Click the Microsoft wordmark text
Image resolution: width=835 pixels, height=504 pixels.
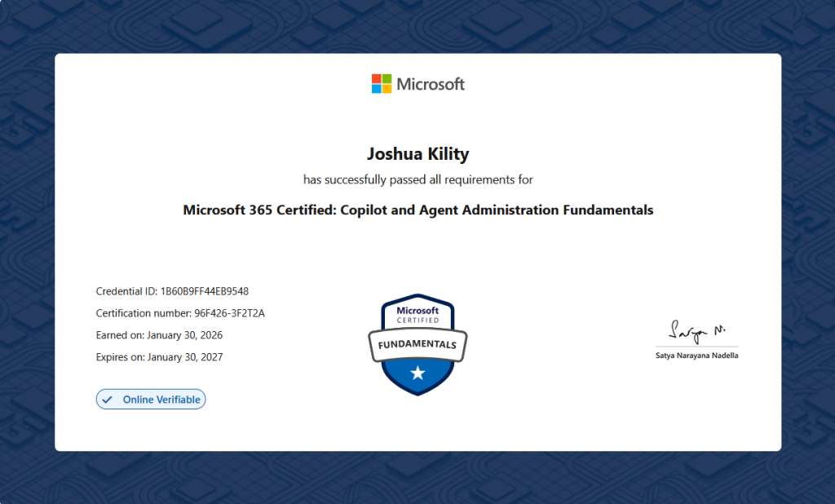431,84
